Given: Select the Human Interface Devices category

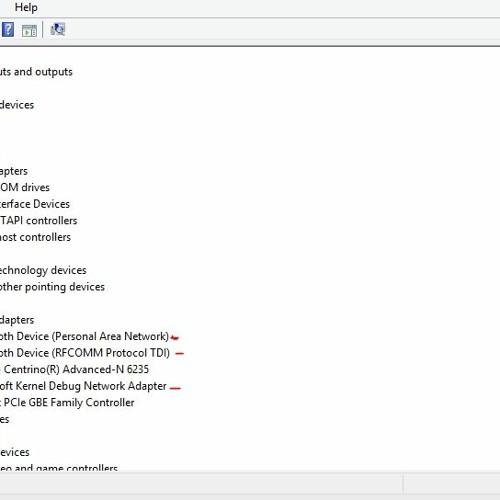Looking at the screenshot, I should click(35, 204).
